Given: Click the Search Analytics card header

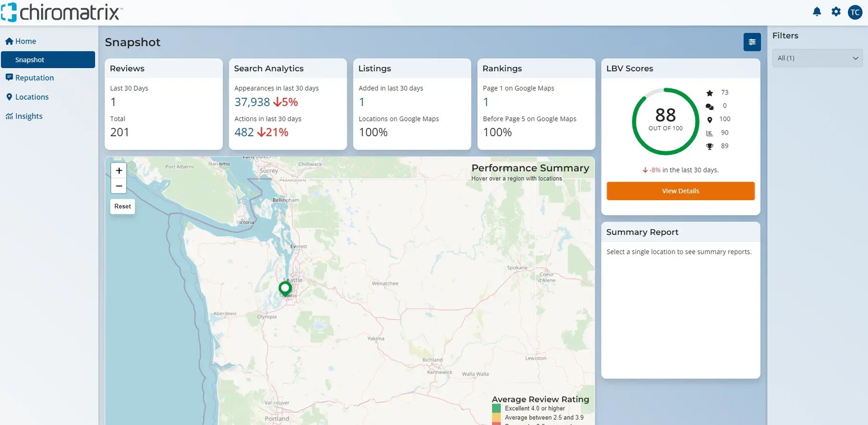Looking at the screenshot, I should tap(288, 69).
